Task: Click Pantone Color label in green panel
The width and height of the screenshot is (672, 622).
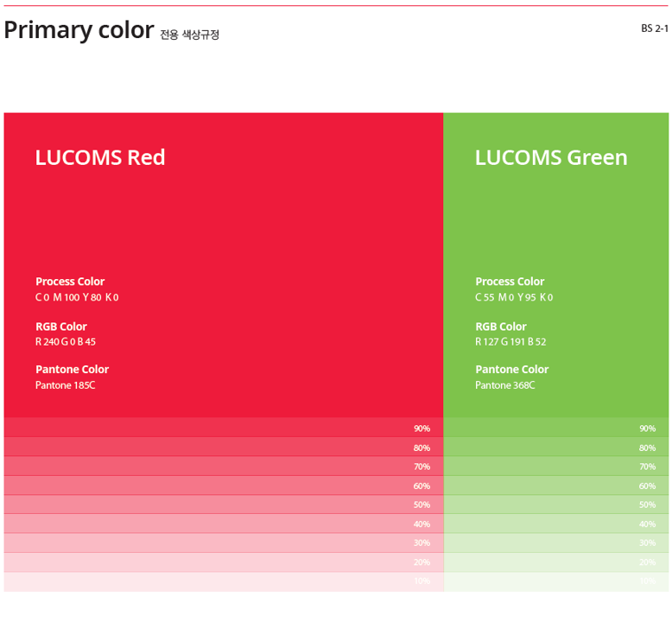Action: 511,370
